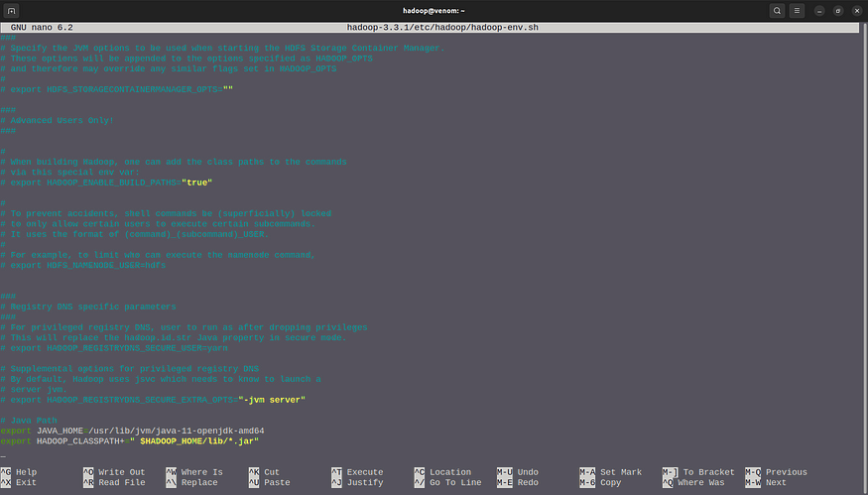Place cursor on JAVA_HOME export line

tap(132, 431)
